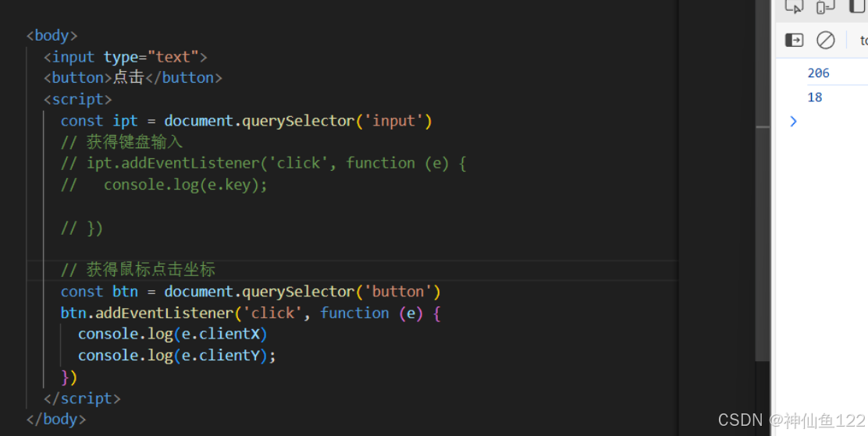Open the console sidebar in DevTools
The height and width of the screenshot is (436, 868).
point(794,40)
